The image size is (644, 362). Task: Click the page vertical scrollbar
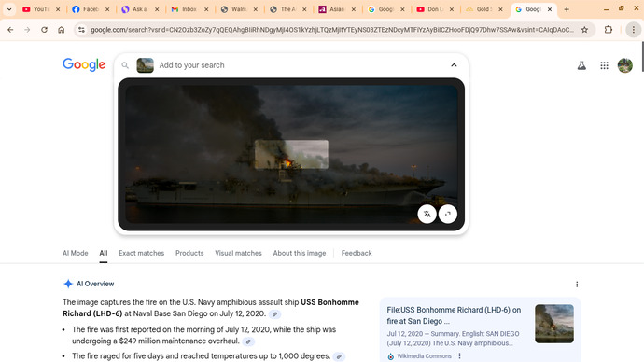pyautogui.click(x=642, y=57)
